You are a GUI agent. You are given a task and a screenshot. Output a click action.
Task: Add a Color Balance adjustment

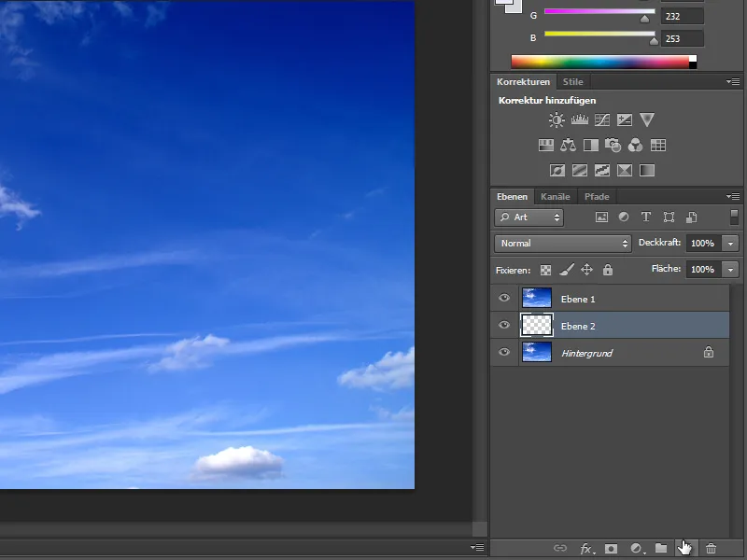tap(568, 146)
